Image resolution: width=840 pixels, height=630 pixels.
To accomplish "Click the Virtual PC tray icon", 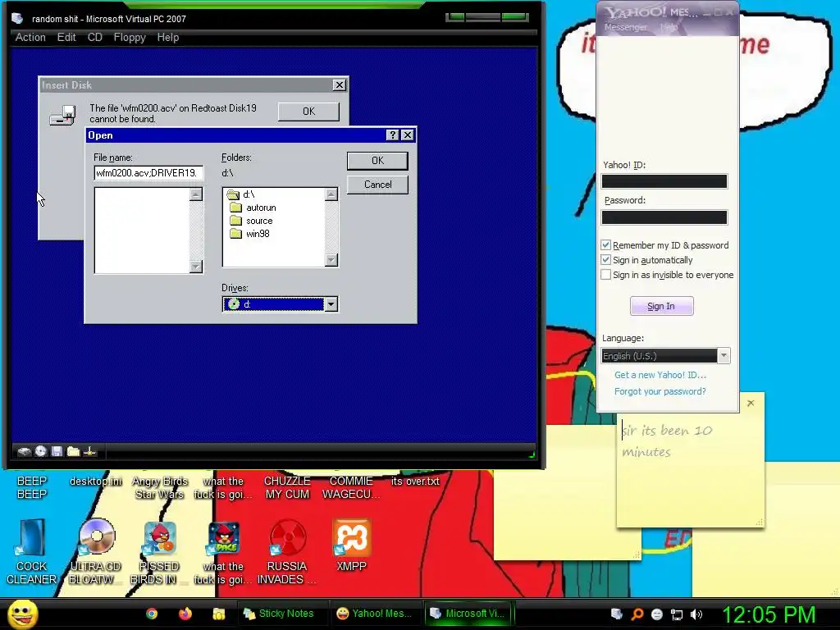I will tap(617, 614).
